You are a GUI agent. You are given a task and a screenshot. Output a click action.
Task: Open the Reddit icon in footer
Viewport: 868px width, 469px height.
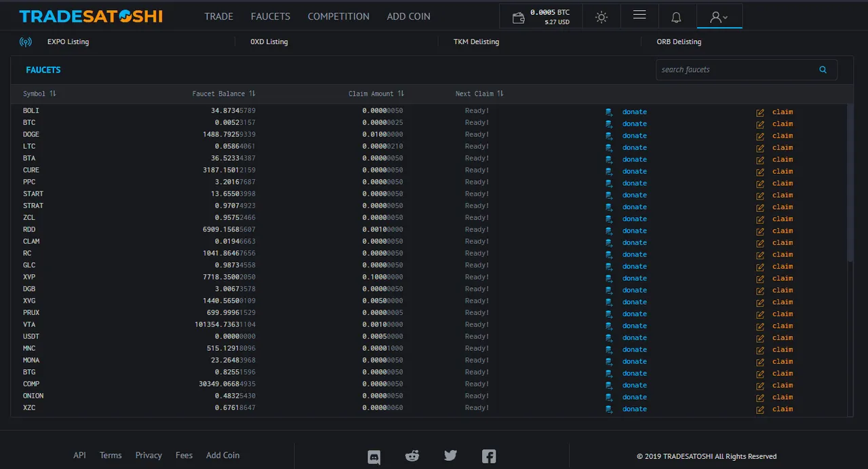(x=412, y=456)
